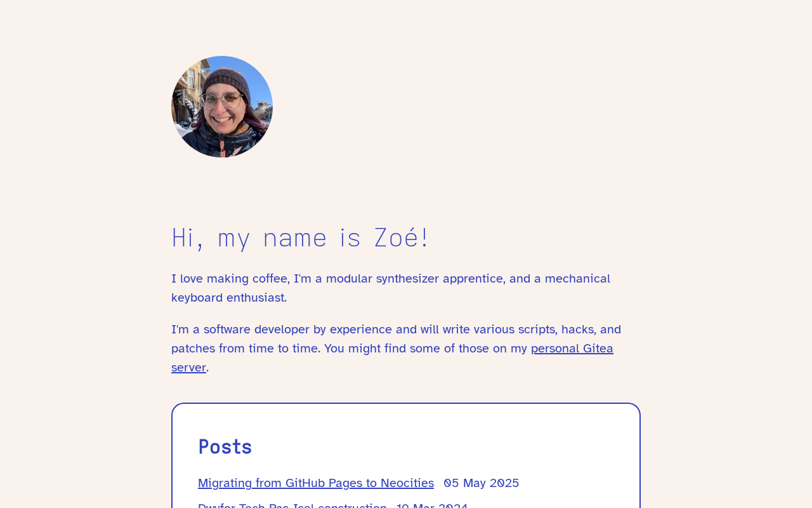
Task: Click the "Hi, my name is Zoé!" heading
Action: click(300, 237)
